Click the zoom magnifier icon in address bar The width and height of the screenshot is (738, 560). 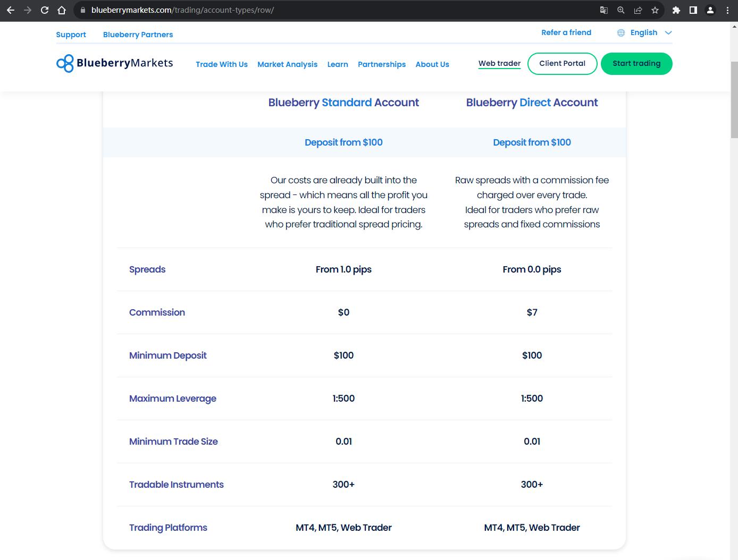[x=621, y=10]
